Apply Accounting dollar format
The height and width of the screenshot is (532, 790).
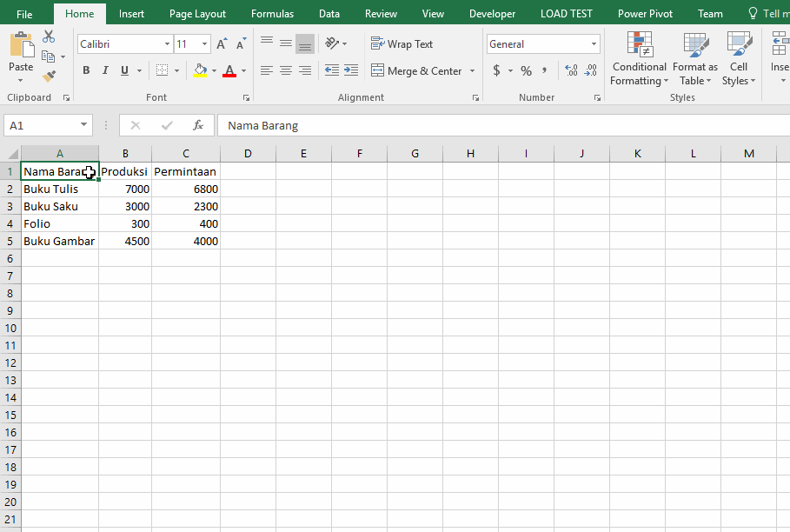pos(497,70)
